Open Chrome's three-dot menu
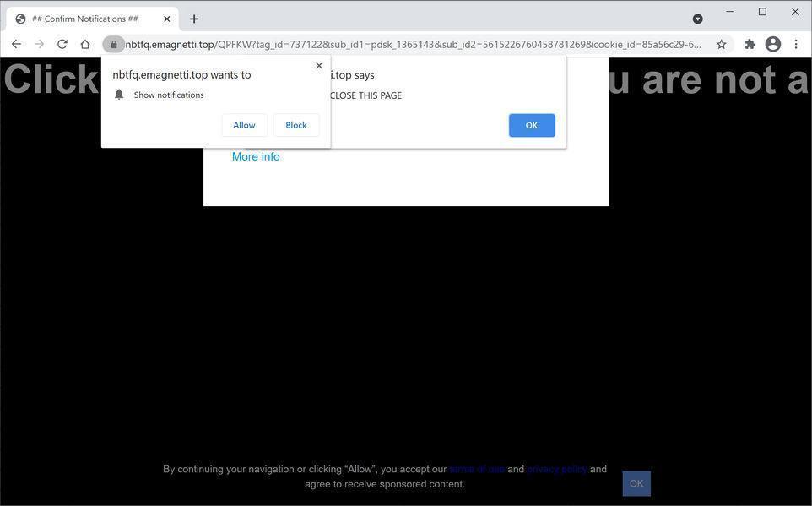812x506 pixels. [796, 43]
